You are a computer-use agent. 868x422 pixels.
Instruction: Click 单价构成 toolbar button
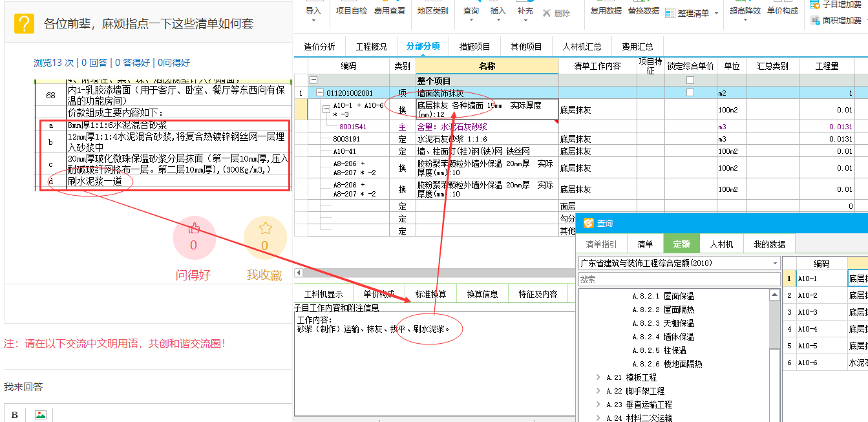tap(782, 11)
